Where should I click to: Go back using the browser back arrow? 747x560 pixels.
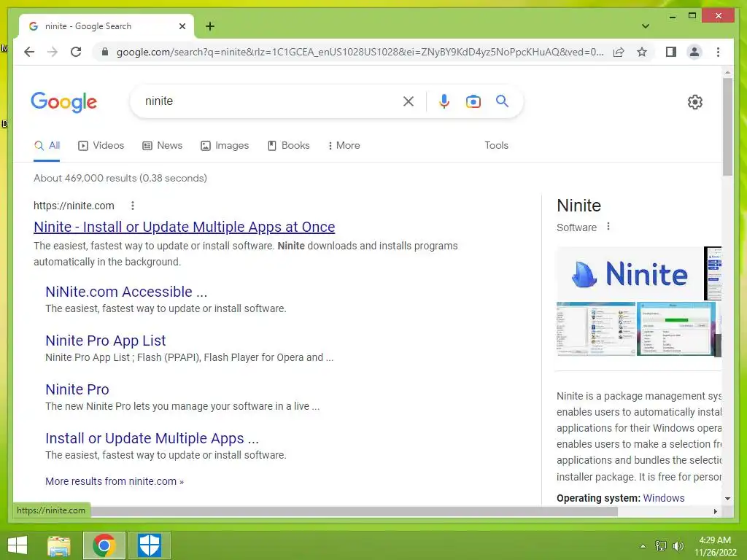pos(29,52)
